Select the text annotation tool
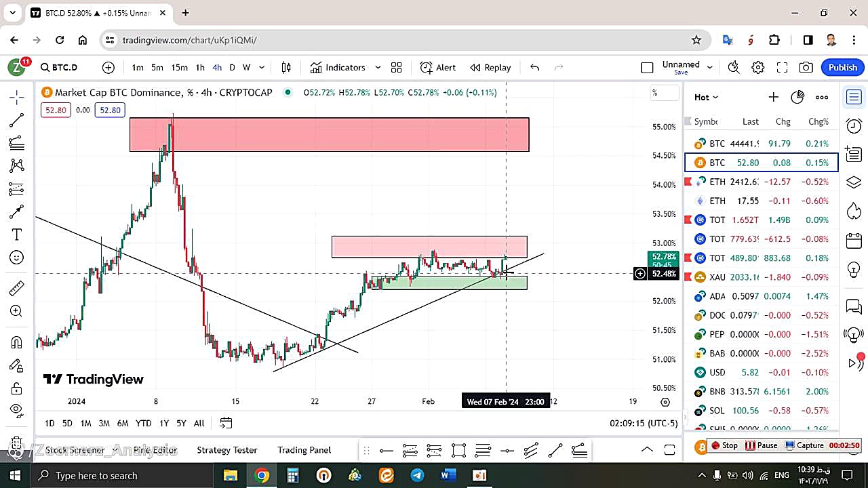The image size is (868, 488). click(x=17, y=235)
